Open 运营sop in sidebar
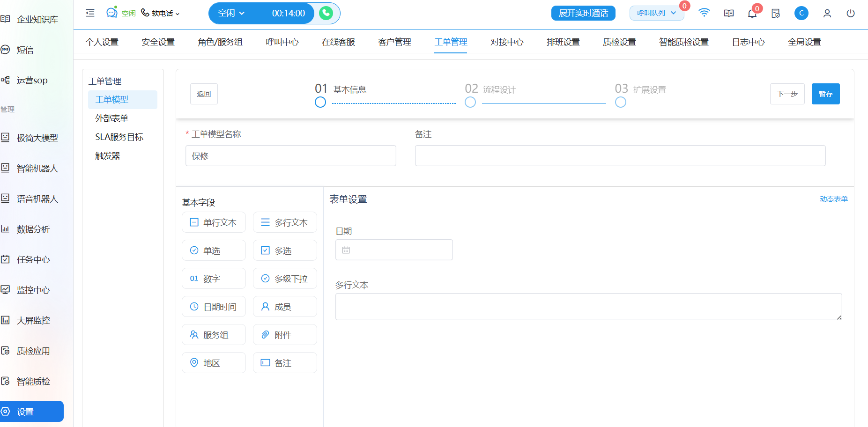The width and height of the screenshot is (868, 427). (x=32, y=80)
